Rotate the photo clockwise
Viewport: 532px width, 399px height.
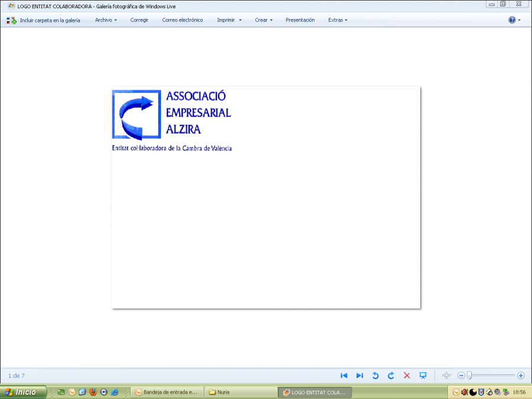pyautogui.click(x=391, y=375)
